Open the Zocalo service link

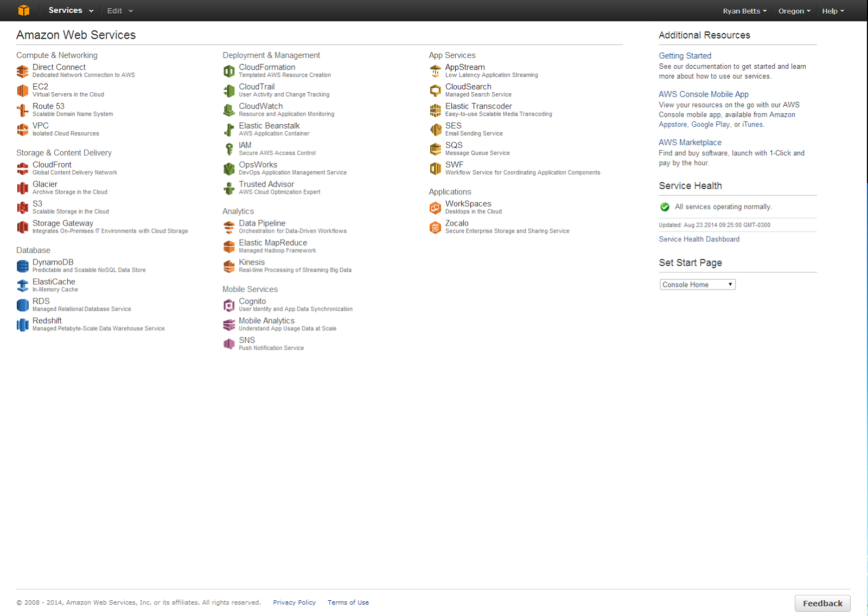click(x=457, y=223)
